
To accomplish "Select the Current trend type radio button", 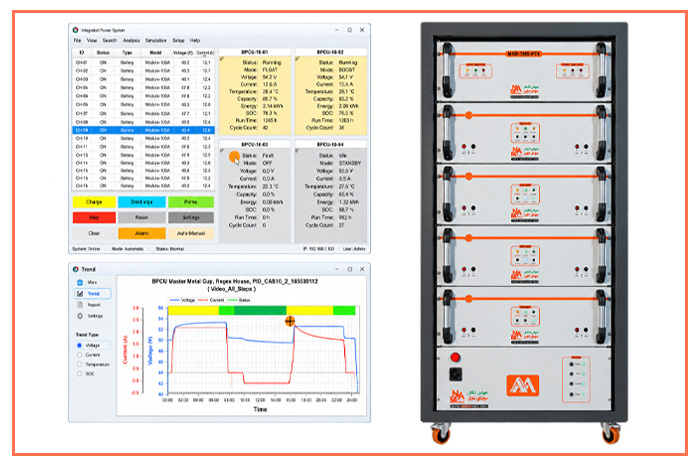I will [79, 355].
